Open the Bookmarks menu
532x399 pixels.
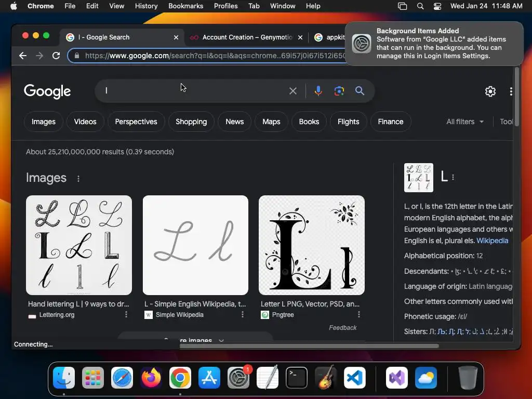coord(185,6)
